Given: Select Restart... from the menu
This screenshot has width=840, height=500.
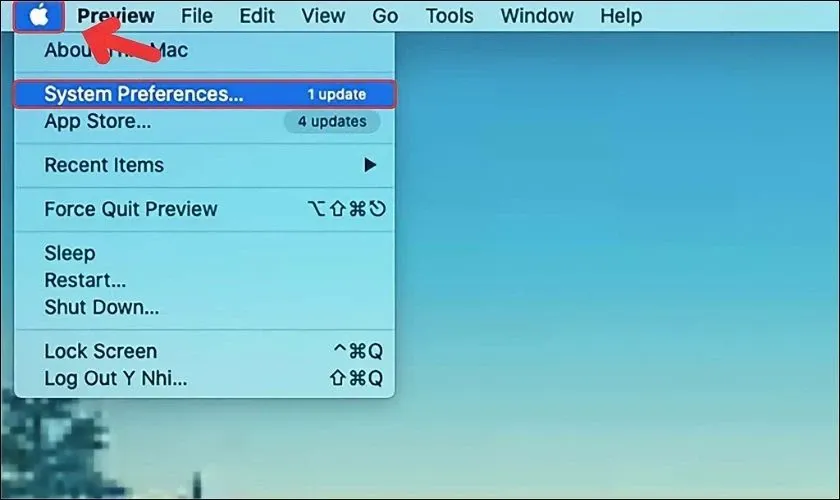Looking at the screenshot, I should 85,280.
